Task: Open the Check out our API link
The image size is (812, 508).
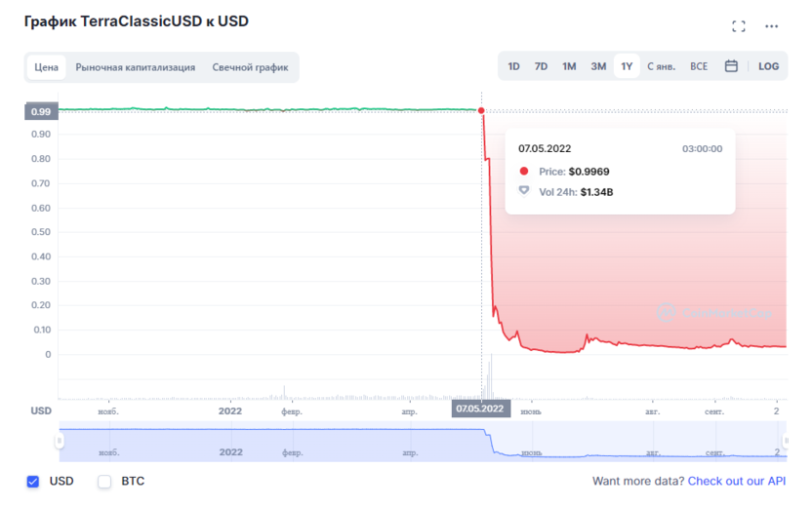Action: coord(737,481)
